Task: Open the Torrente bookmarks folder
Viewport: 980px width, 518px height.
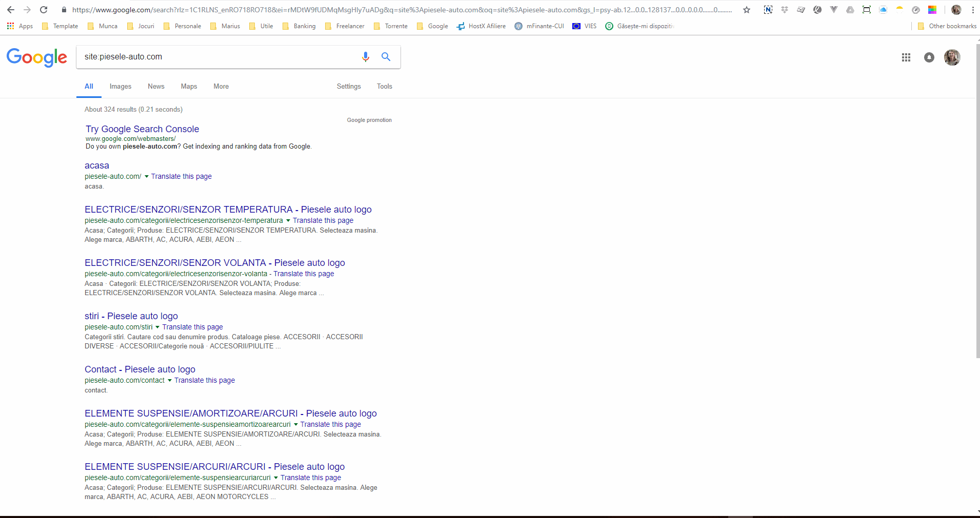Action: pos(391,26)
